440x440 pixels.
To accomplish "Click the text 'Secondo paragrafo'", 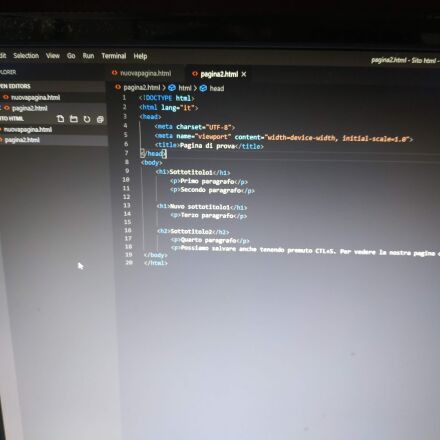I will click(211, 190).
